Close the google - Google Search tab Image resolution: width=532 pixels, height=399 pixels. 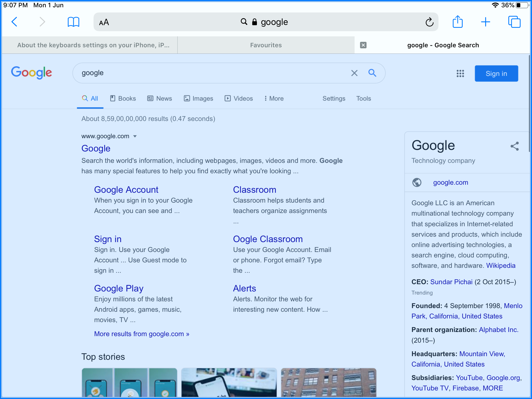363,45
